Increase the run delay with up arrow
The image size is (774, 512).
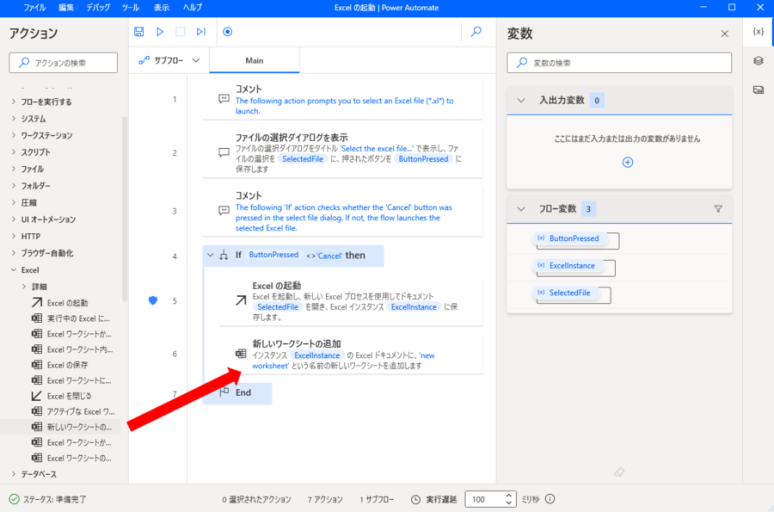(x=509, y=495)
